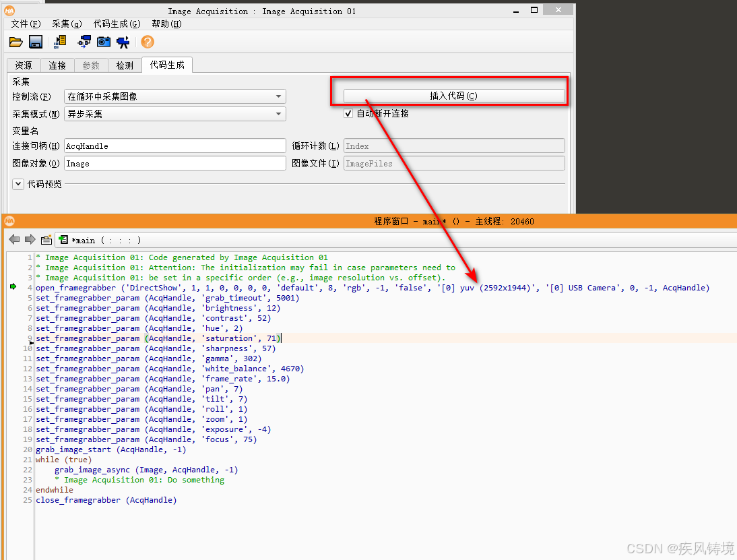Uncheck the 自动断开连接 checkbox
The image size is (737, 560).
[x=348, y=113]
